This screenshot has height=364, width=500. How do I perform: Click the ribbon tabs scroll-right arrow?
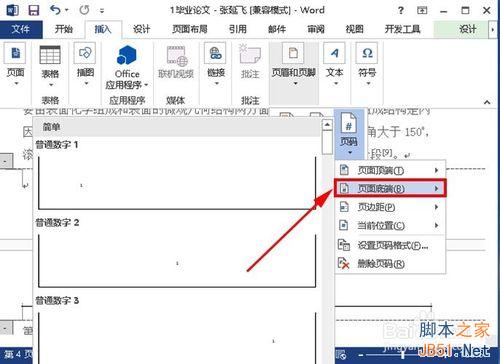493,30
